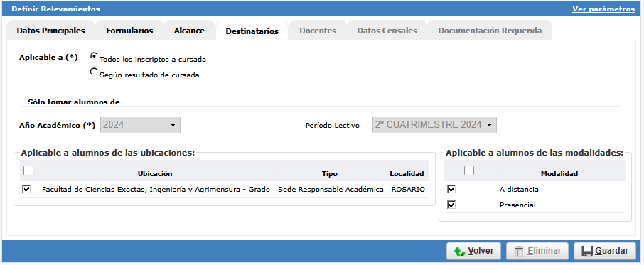This screenshot has width=644, height=265.
Task: Click the Tipo column header
Action: pos(329,173)
